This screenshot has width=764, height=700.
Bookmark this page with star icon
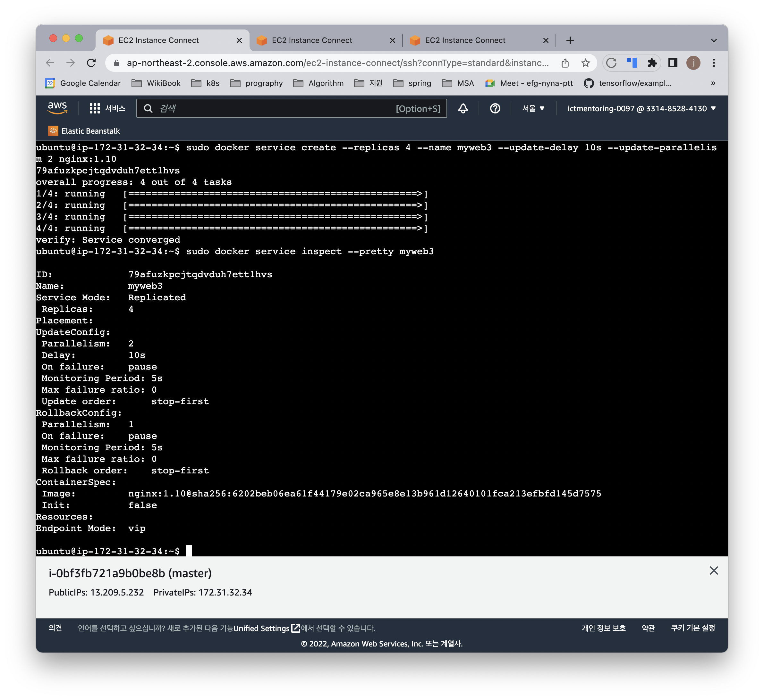[x=585, y=63]
